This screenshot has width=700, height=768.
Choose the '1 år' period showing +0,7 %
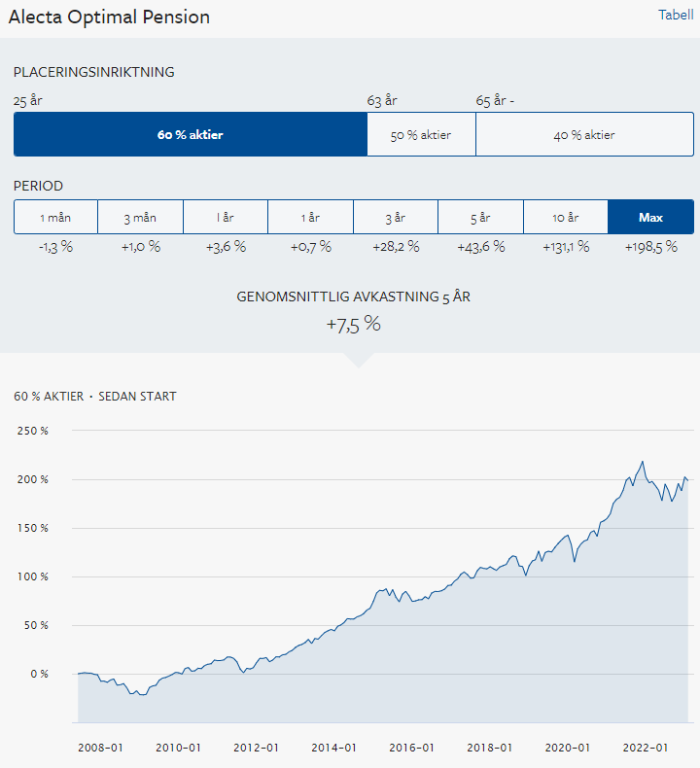[310, 217]
